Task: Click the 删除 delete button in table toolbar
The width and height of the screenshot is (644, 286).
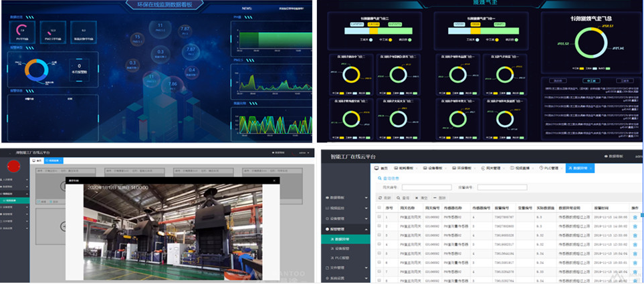Action: pos(441,198)
